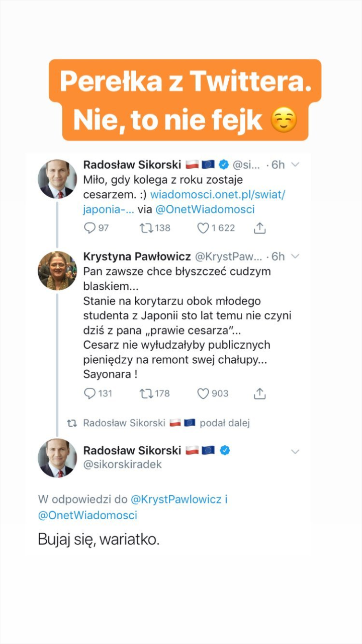Open avatar beside @sikorskiradek handle
This screenshot has height=644, width=362.
point(57,457)
